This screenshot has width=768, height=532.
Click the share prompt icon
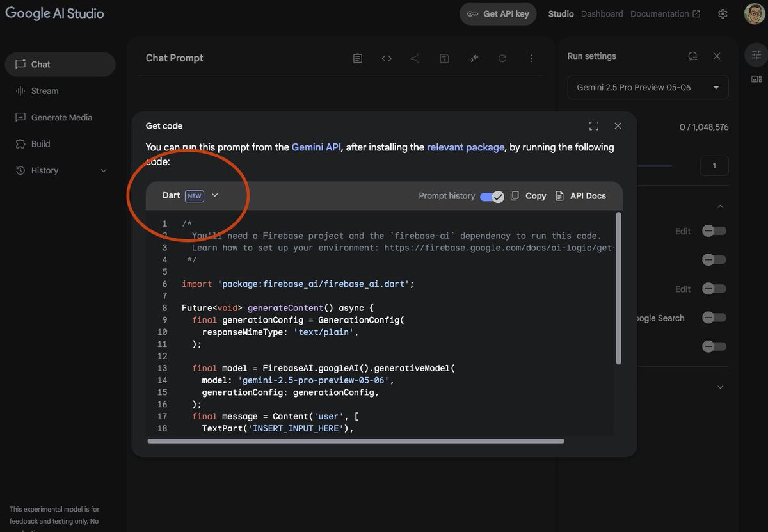pyautogui.click(x=415, y=58)
